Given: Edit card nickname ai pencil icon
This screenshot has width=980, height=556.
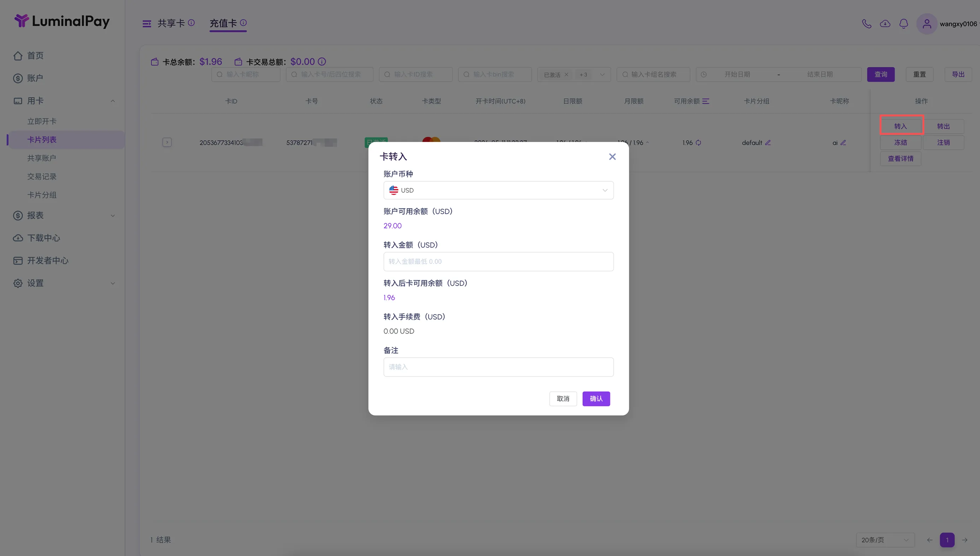Looking at the screenshot, I should [843, 143].
